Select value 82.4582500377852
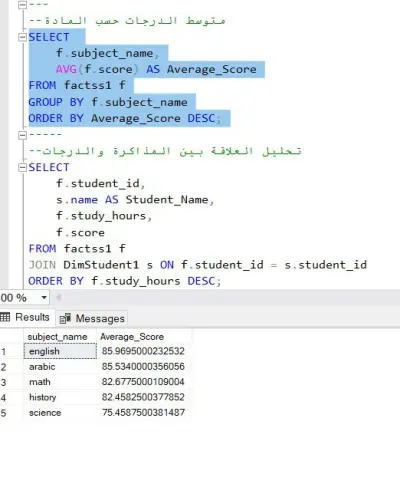Screen dimensions: 400x484 point(144,397)
